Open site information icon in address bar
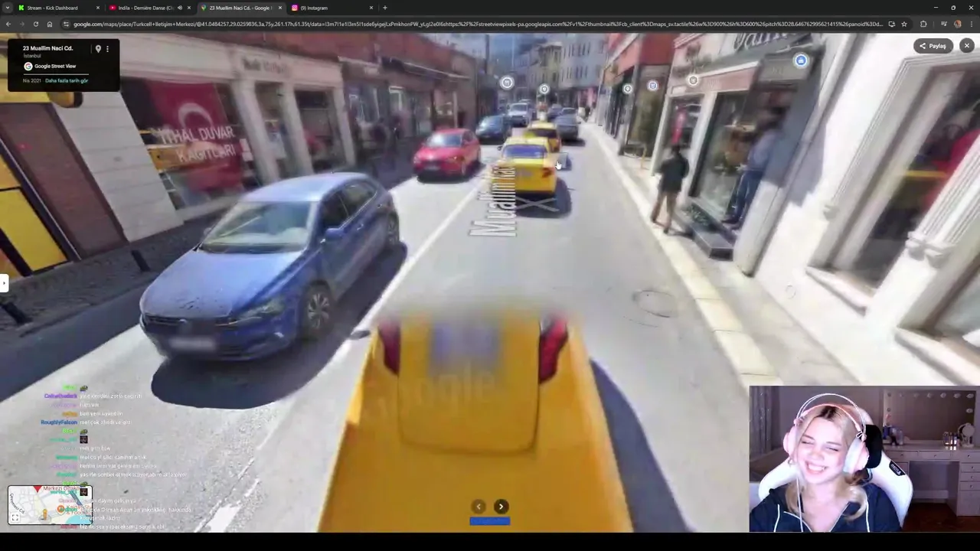Viewport: 980px width, 551px height. tap(66, 24)
